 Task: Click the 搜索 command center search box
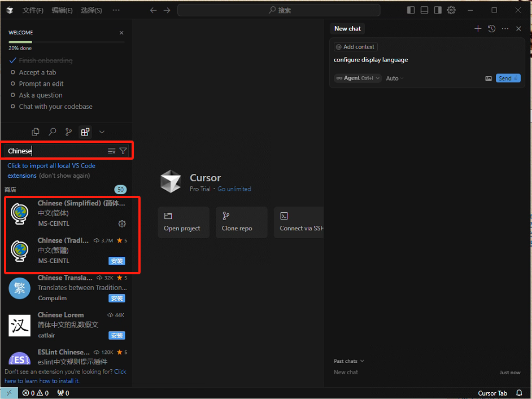279,10
